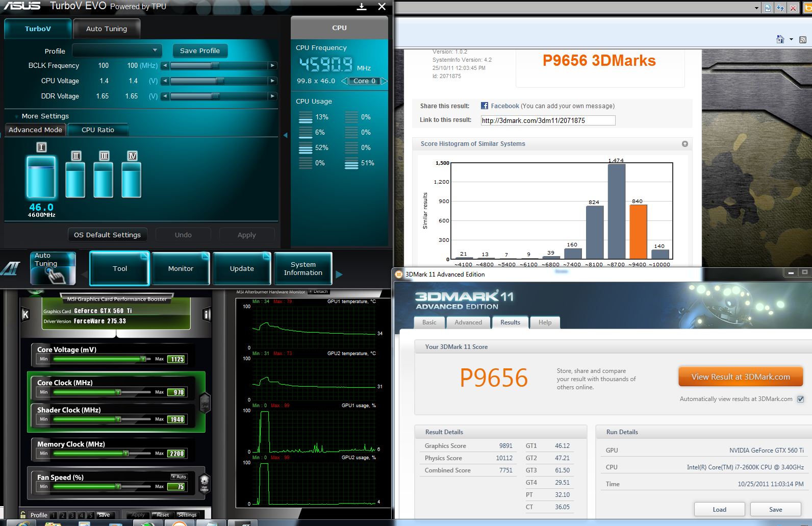Show previous core in CPU frequency

pos(344,81)
